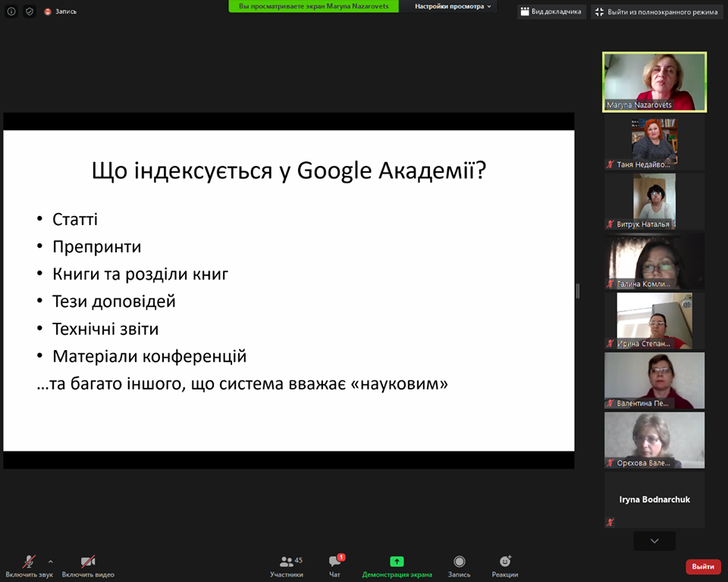The width and height of the screenshot is (728, 582).
Task: Click divider handle between slide and gallery
Action: pos(578,291)
